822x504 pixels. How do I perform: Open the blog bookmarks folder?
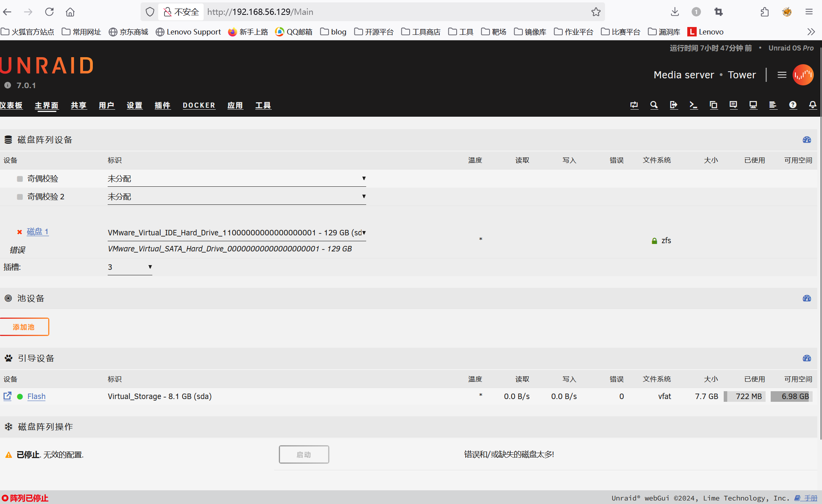pyautogui.click(x=333, y=32)
